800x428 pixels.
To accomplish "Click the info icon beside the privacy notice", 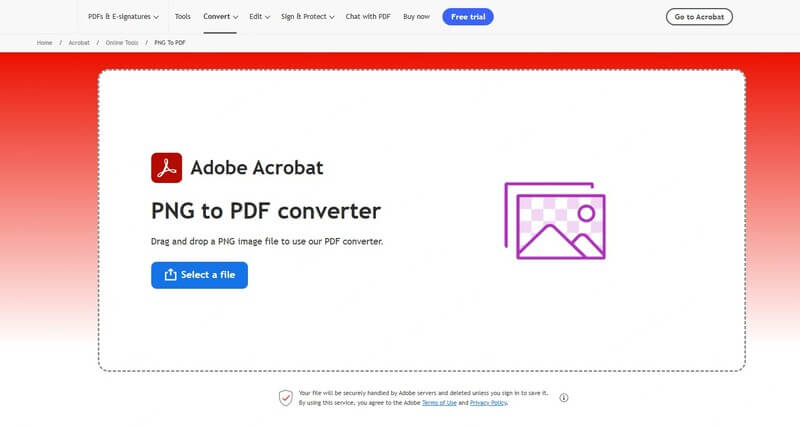I will (x=564, y=398).
